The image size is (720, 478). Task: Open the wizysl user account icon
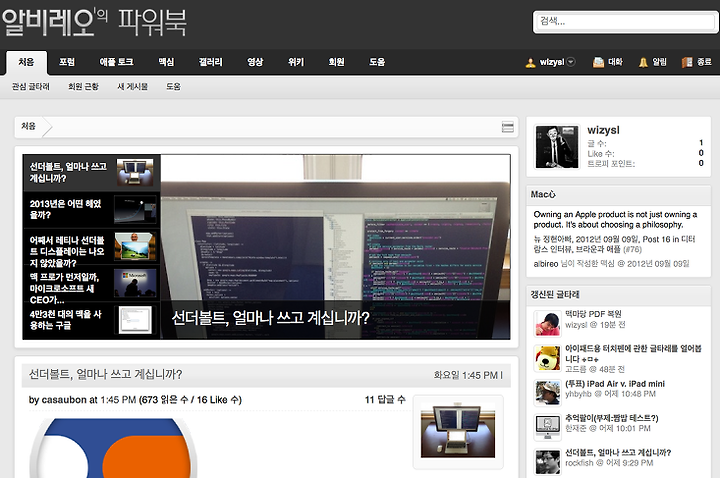[530, 62]
